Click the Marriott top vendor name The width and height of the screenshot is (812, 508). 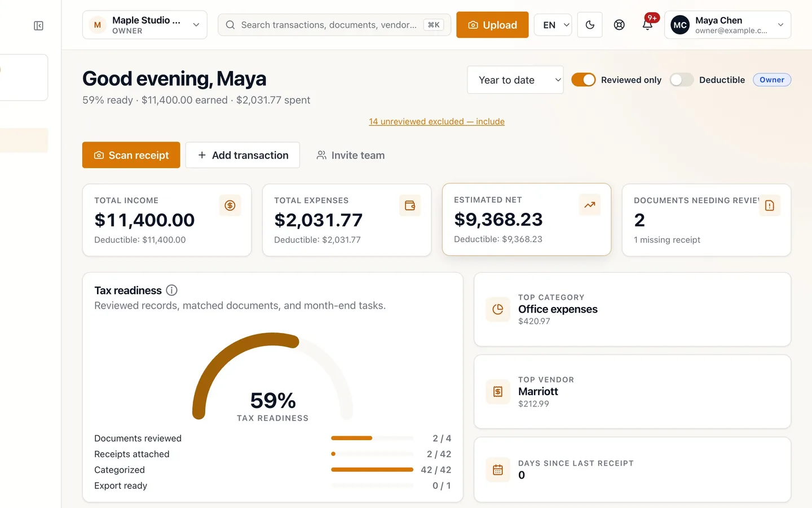(538, 392)
